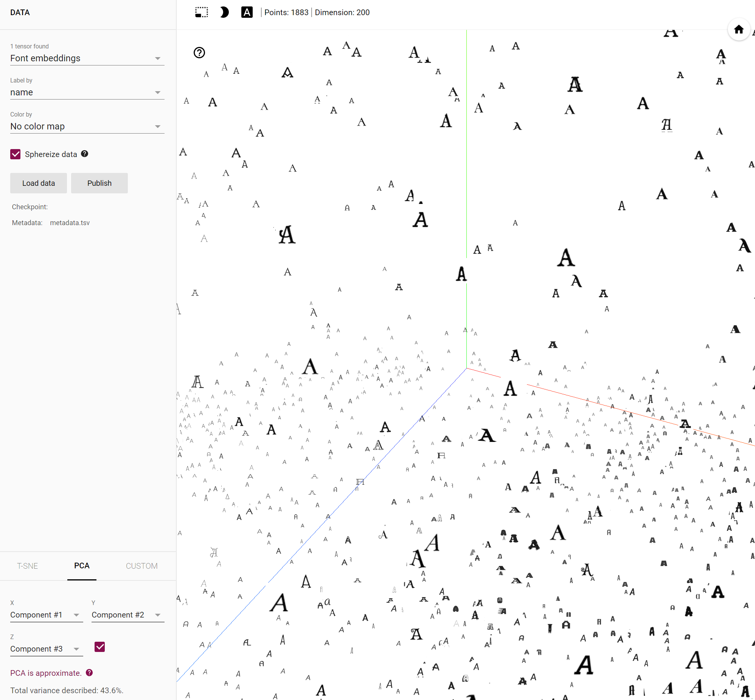Open the Color by dropdown
The image size is (755, 700).
pos(87,126)
